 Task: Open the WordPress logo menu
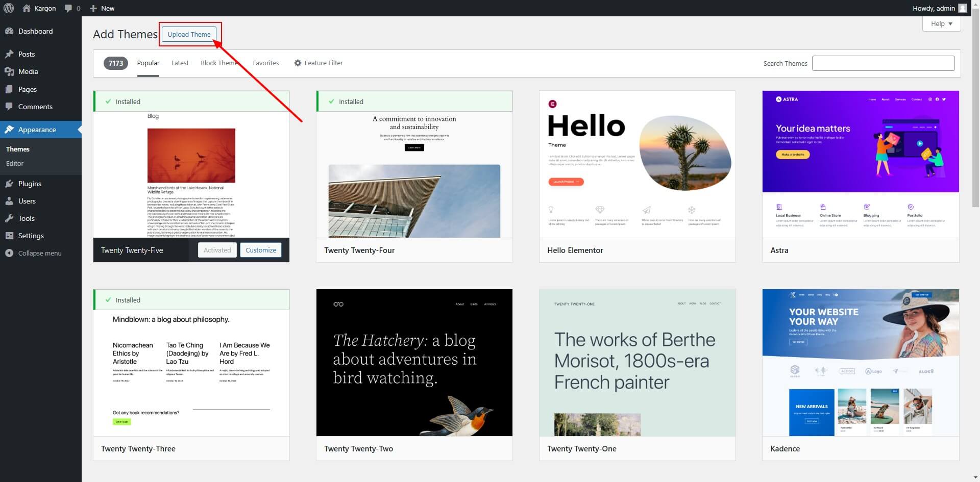click(8, 8)
